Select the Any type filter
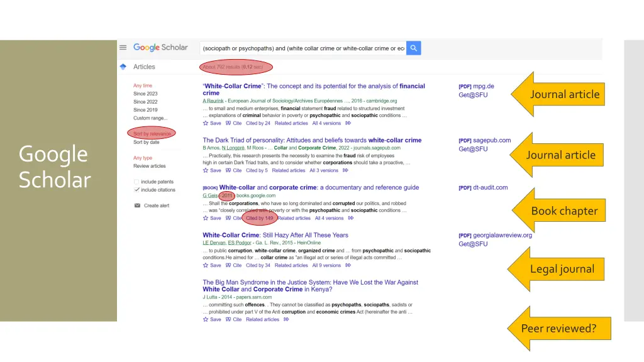Image resolution: width=644 pixels, height=362 pixels. point(143,158)
